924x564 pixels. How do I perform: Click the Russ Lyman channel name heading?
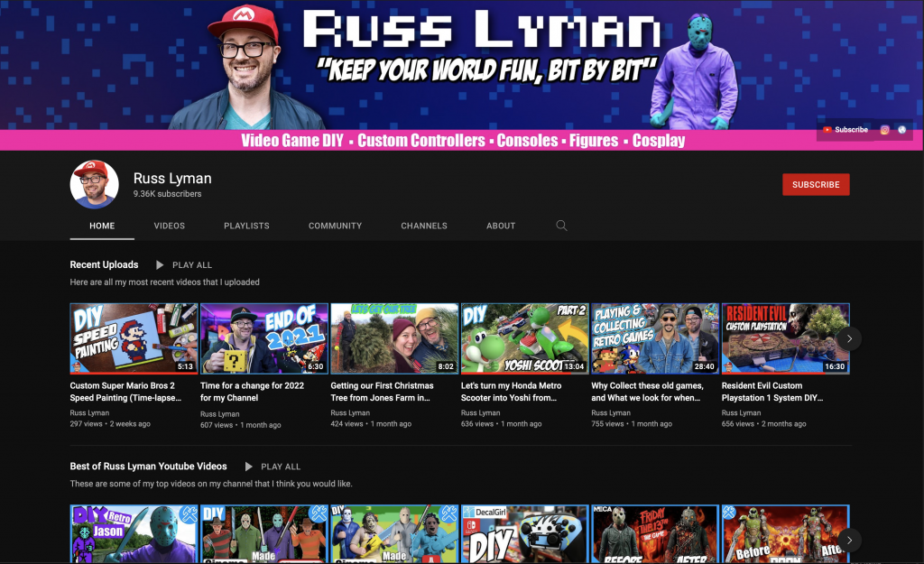pyautogui.click(x=172, y=178)
